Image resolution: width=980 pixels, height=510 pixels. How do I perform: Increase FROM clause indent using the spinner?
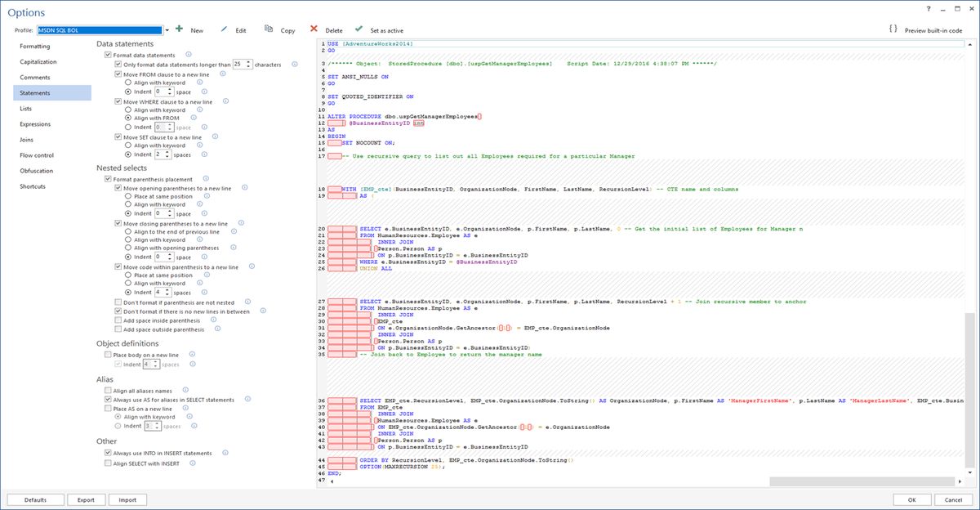click(x=169, y=90)
